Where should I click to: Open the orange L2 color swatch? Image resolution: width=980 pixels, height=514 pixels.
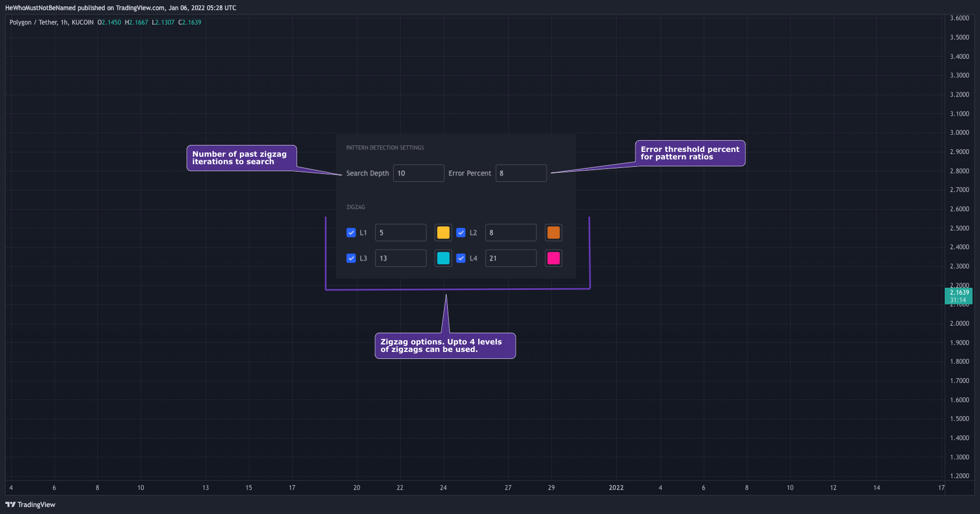[554, 233]
